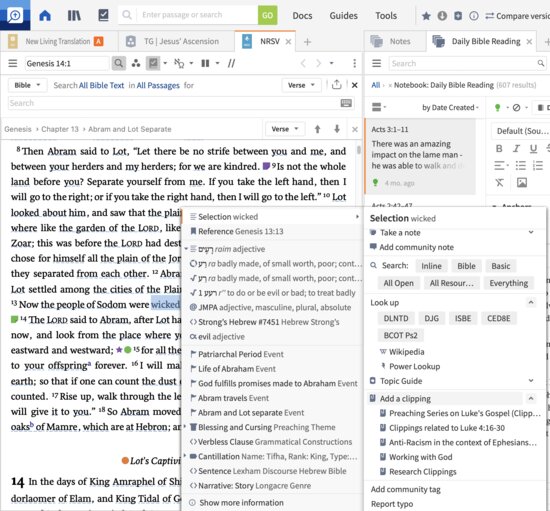The height and width of the screenshot is (511, 550).
Task: Add clipping to Working with God
Action: pos(420,457)
